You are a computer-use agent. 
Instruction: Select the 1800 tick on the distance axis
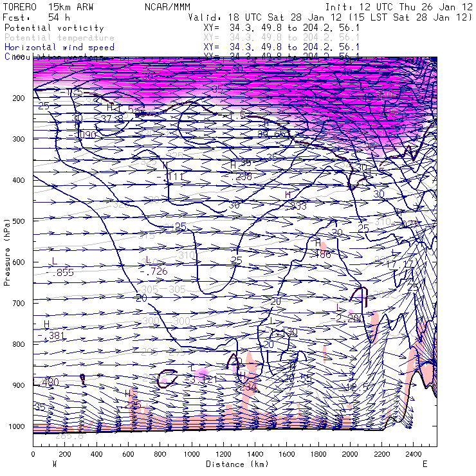[x=318, y=454]
